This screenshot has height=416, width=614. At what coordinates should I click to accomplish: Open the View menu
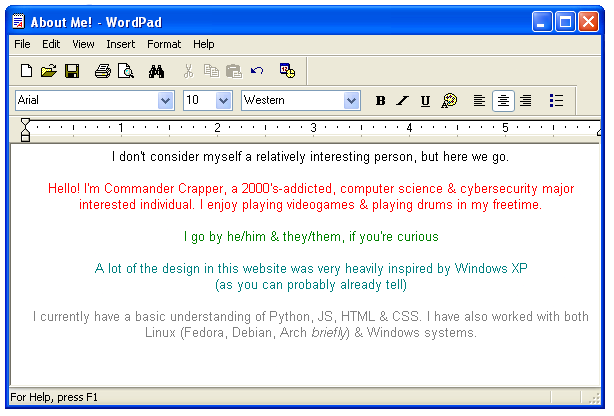[83, 44]
